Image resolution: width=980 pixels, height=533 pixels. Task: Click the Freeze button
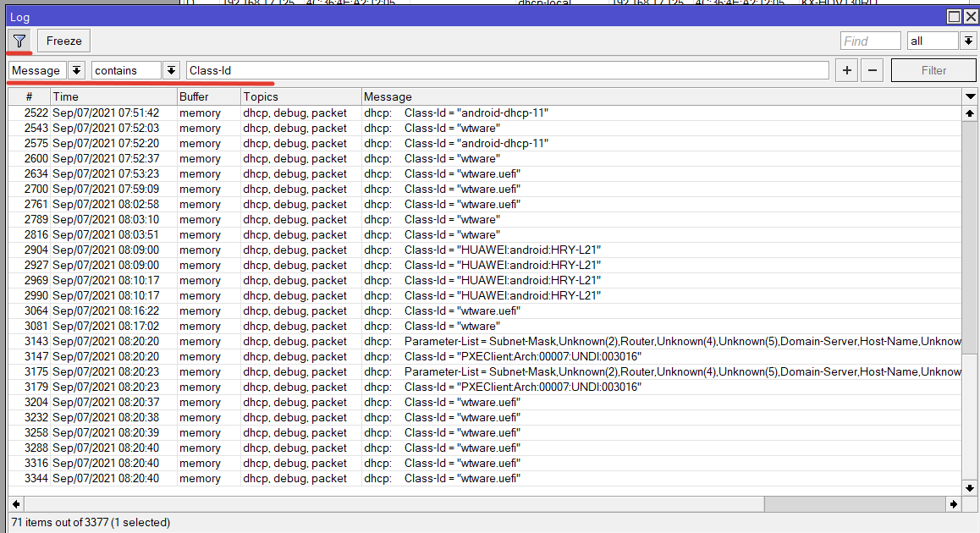(63, 41)
